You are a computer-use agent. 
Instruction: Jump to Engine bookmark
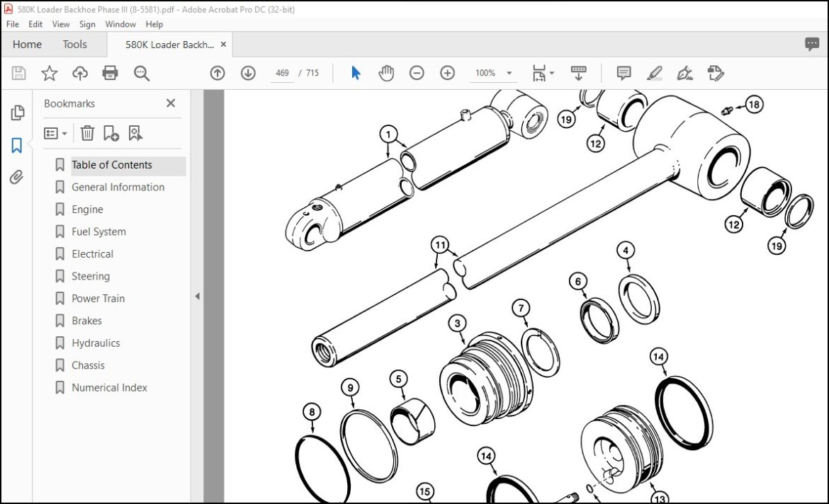click(x=87, y=210)
